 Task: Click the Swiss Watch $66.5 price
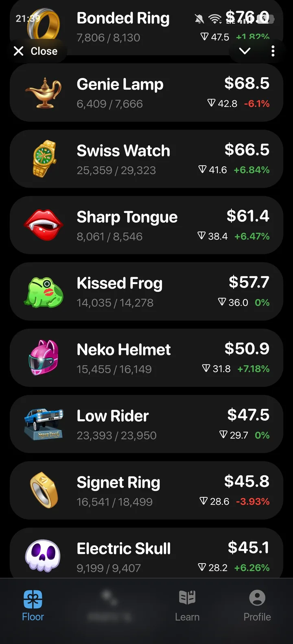coord(247,150)
